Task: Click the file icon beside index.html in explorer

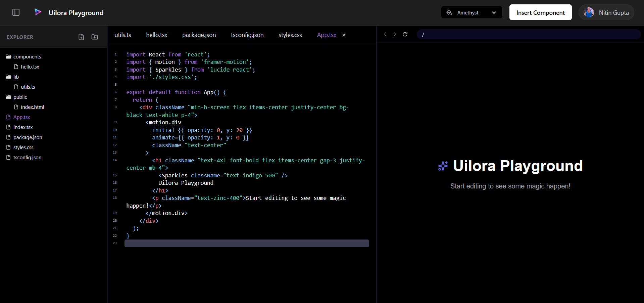Action: click(16, 107)
